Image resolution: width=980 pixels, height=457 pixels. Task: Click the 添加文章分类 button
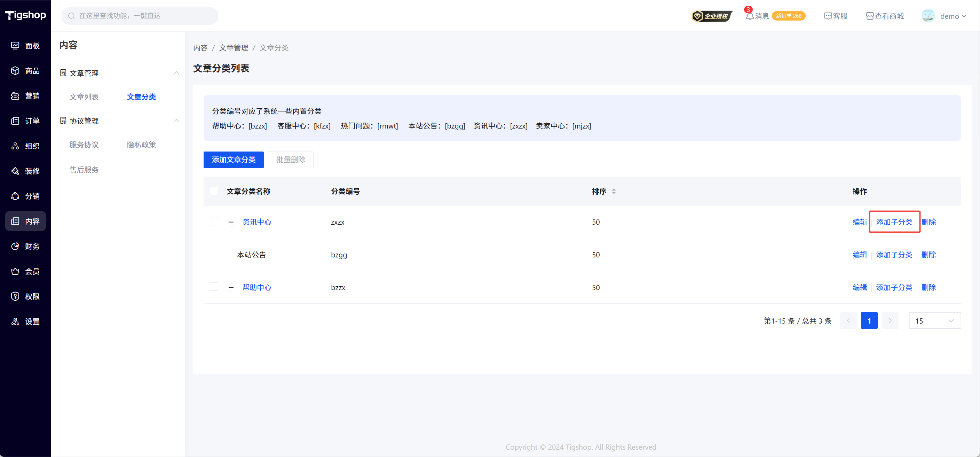tap(233, 160)
